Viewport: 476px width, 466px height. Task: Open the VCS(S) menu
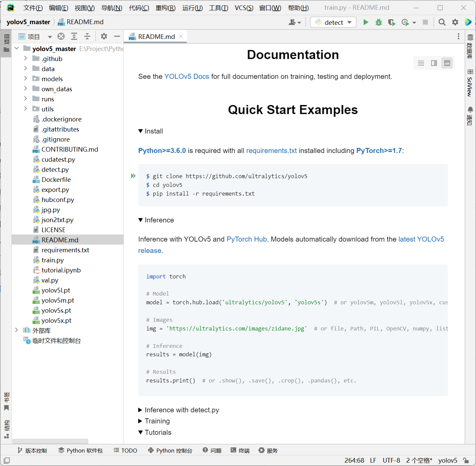coord(244,8)
